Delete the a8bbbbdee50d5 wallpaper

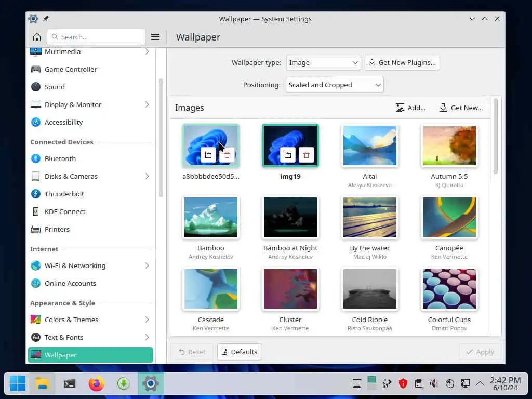pyautogui.click(x=227, y=155)
